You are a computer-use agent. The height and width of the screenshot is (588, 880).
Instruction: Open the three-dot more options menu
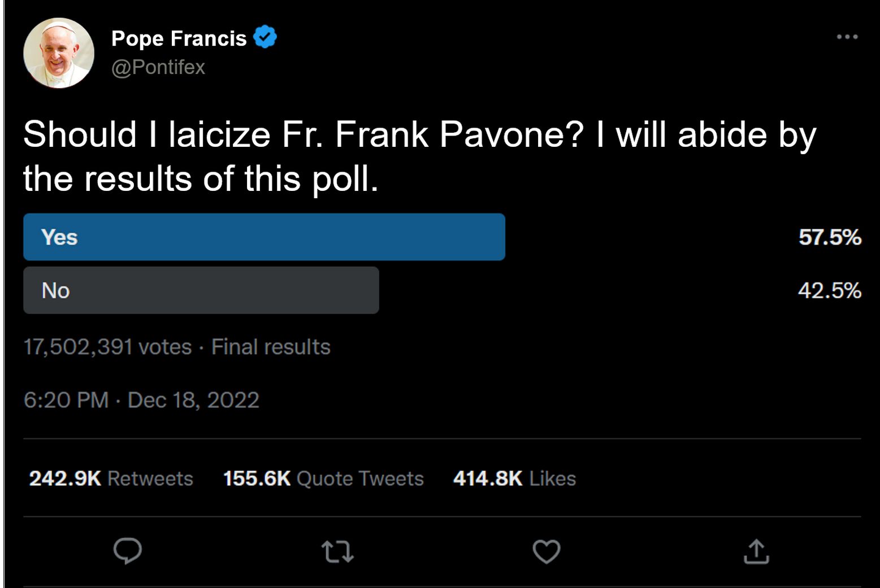(847, 37)
